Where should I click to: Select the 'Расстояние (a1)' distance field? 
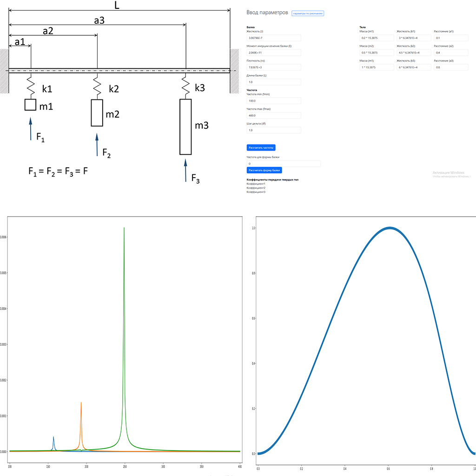pos(450,38)
